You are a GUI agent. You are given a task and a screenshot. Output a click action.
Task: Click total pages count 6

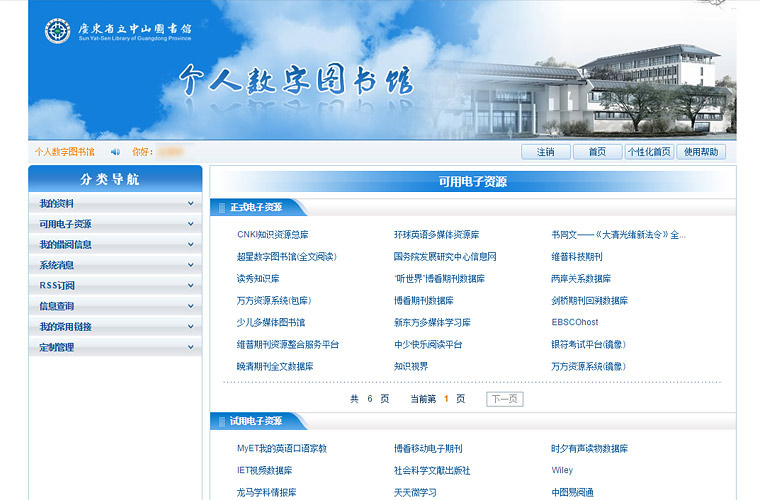(370, 399)
